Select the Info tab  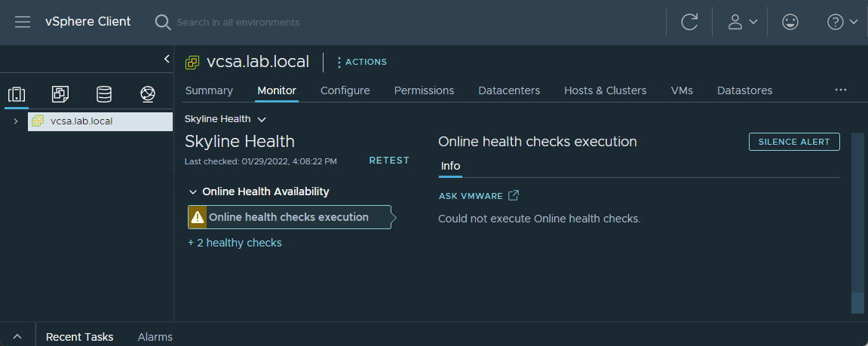point(450,166)
